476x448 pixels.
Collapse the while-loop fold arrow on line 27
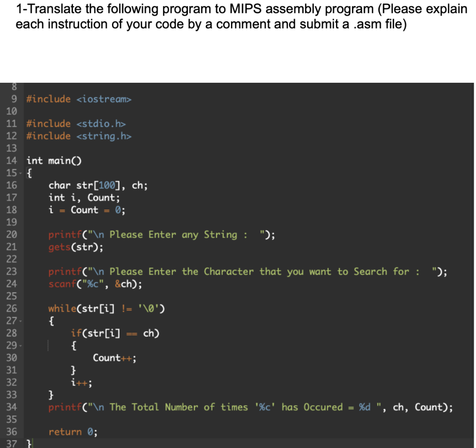(21, 321)
